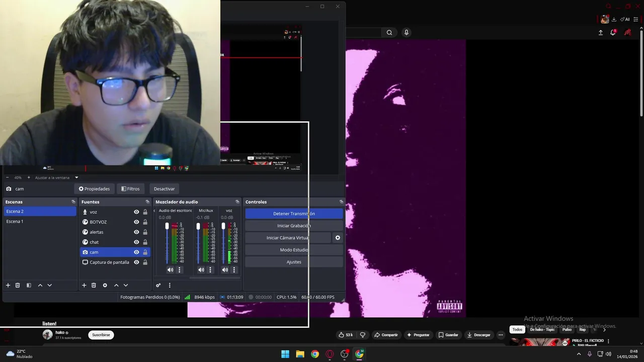Image resolution: width=644 pixels, height=362 pixels.
Task: Toggle visibility of the voz source
Action: [x=136, y=212]
